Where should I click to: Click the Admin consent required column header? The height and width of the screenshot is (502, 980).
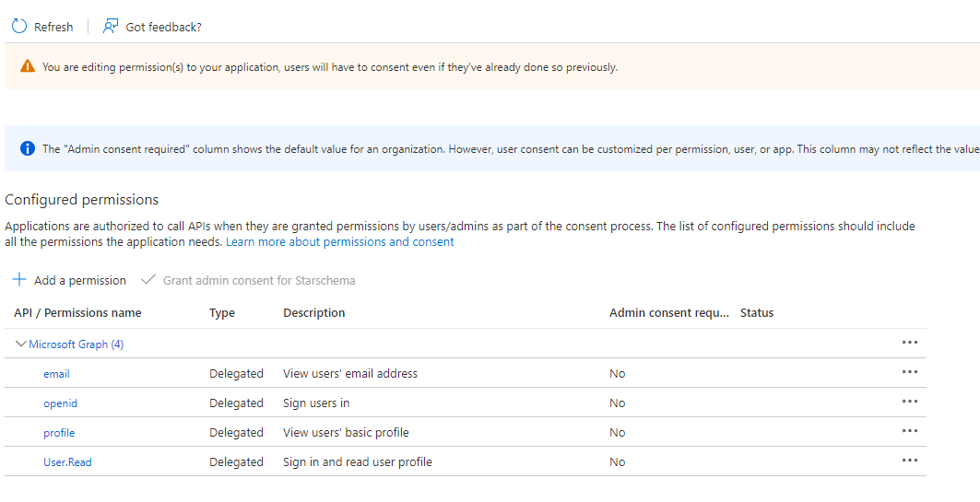(x=668, y=313)
